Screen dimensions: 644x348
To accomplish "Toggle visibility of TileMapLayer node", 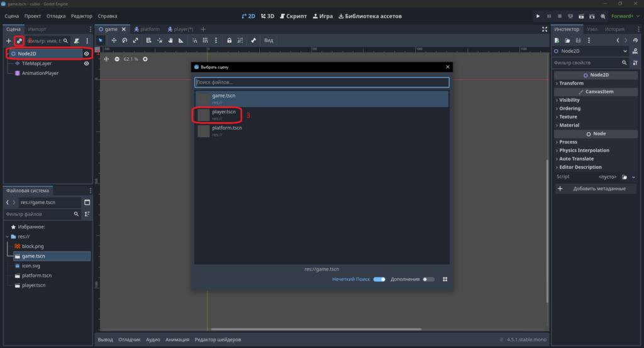I will point(86,64).
